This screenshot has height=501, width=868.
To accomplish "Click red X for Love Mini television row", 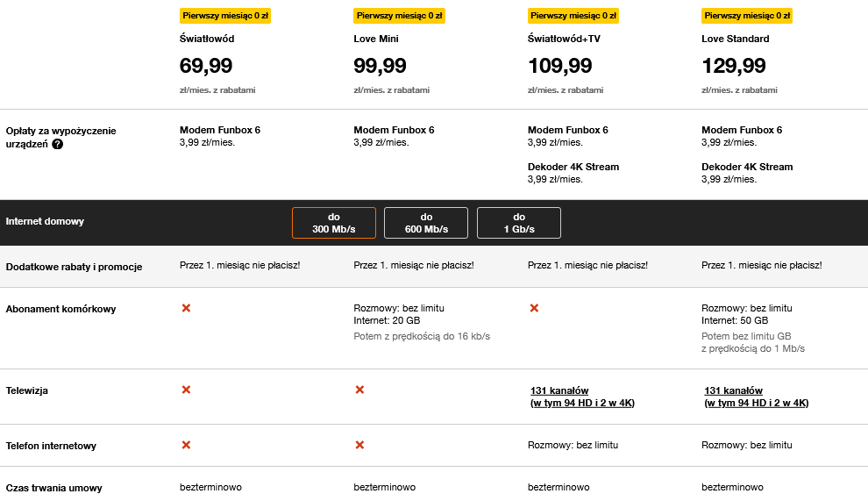I will point(359,390).
